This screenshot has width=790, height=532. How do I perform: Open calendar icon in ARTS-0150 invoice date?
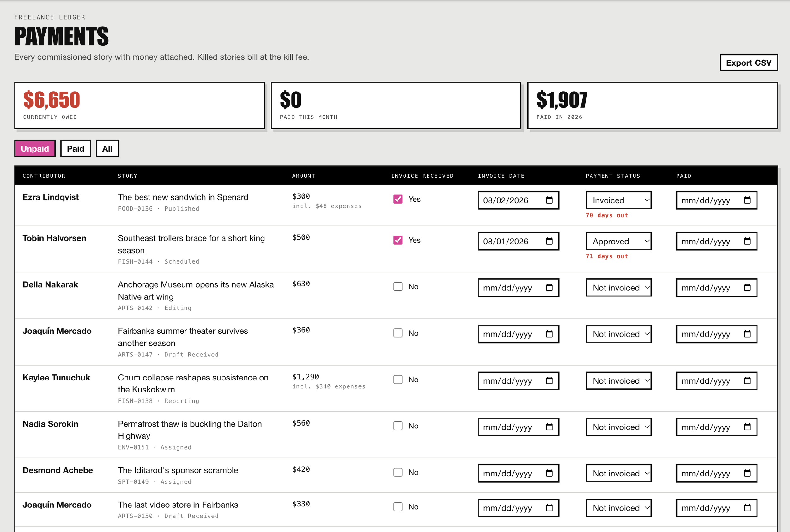[x=549, y=508]
